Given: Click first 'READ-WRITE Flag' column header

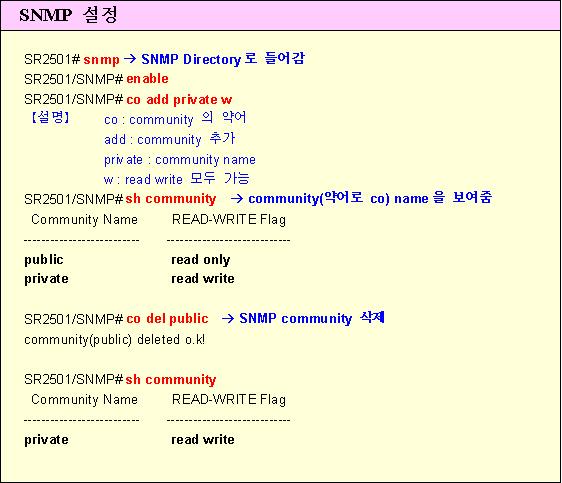Looking at the screenshot, I should click(229, 219).
